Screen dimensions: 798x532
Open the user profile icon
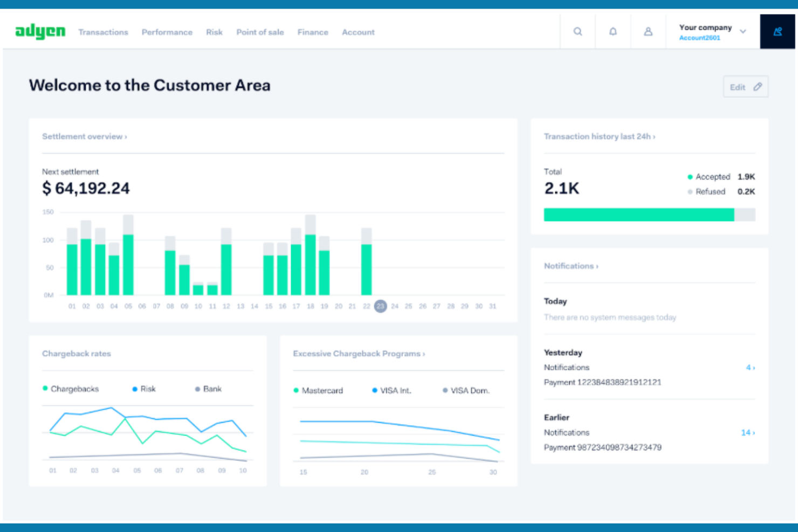tap(648, 31)
